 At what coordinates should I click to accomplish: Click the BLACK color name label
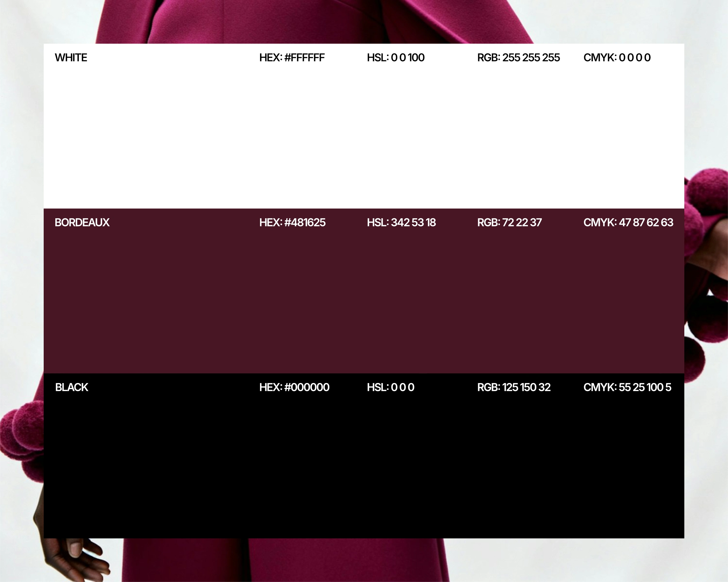point(72,387)
